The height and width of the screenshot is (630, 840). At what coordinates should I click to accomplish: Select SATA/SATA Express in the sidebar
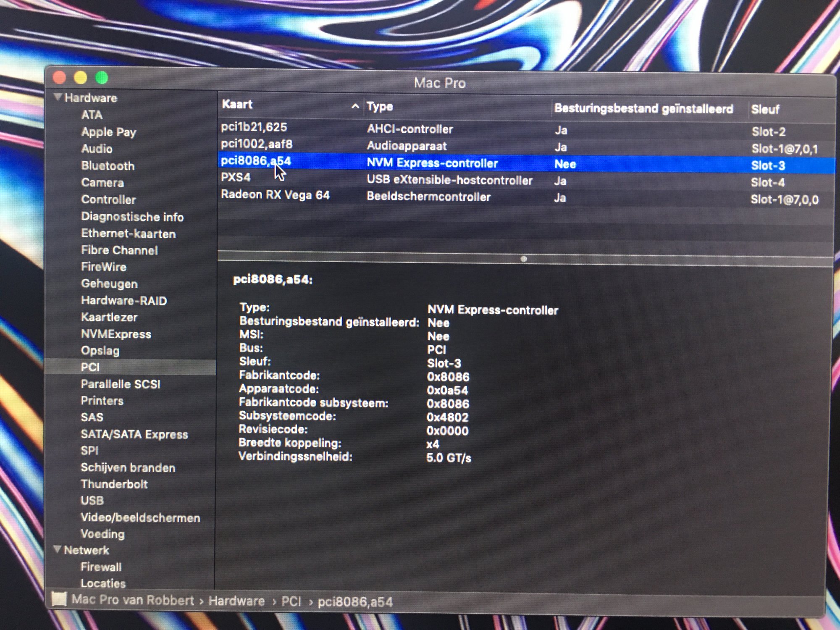[x=134, y=434]
